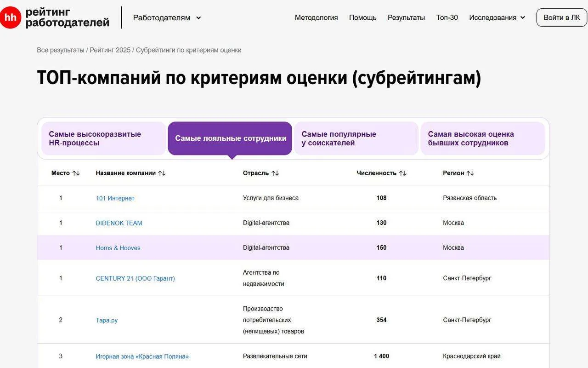Sort by Регион arrows icon

tap(470, 173)
